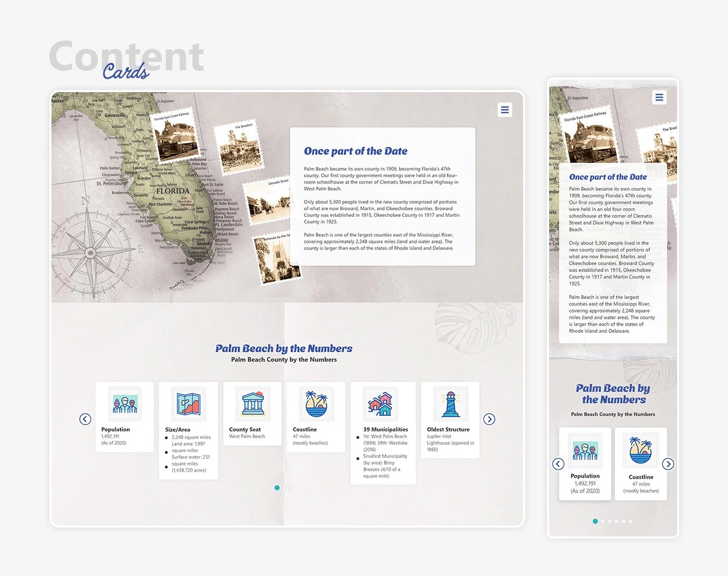This screenshot has width=728, height=576.
Task: Click the 39 Municipalities houses icon
Action: click(380, 404)
